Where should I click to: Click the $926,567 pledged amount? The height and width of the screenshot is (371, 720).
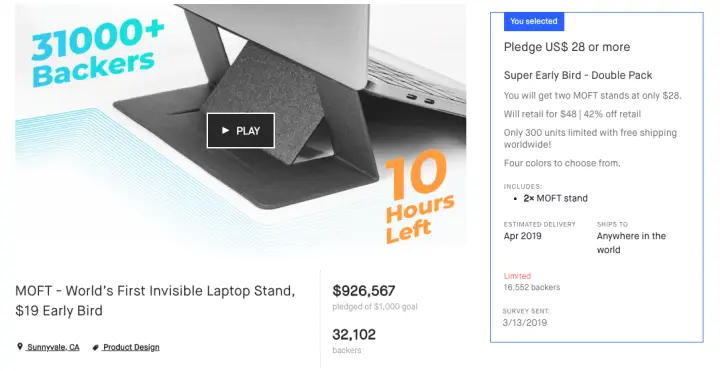pos(364,291)
